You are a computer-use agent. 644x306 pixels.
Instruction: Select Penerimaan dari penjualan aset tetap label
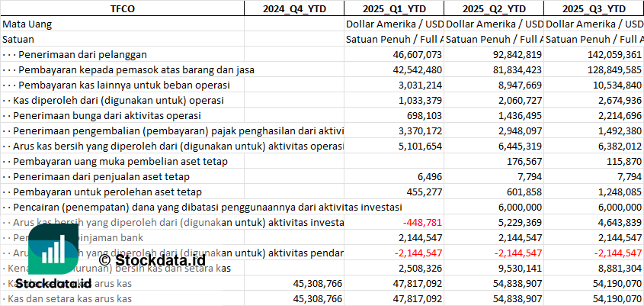(x=96, y=177)
